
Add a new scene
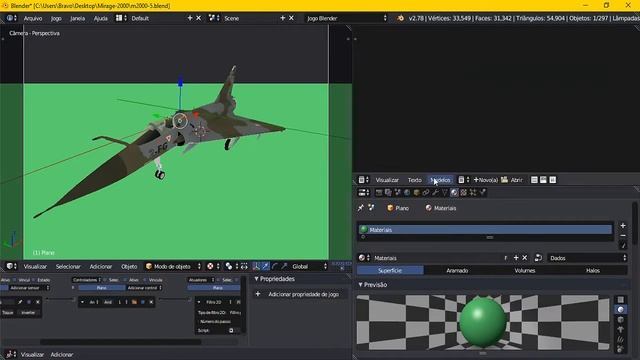(282, 18)
